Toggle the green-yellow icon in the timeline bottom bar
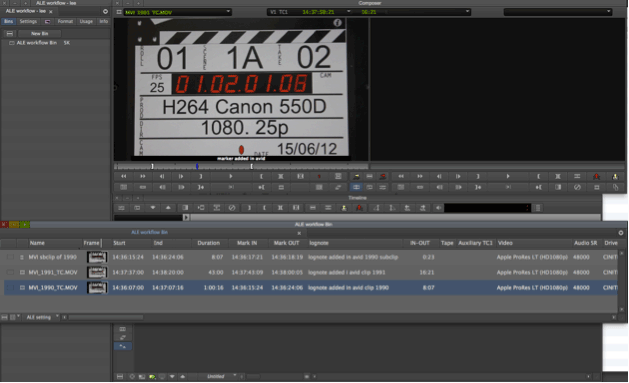Image resolution: width=629 pixels, height=383 pixels. point(152,377)
